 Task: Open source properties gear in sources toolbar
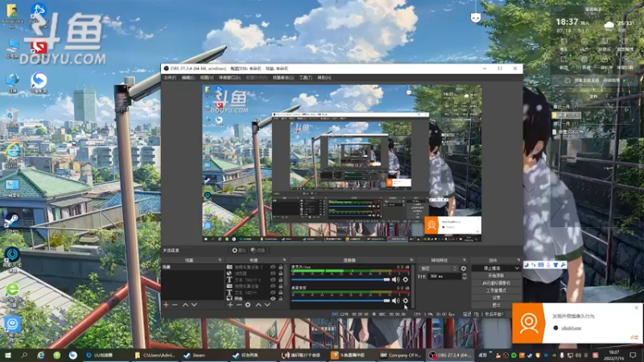coord(248,305)
